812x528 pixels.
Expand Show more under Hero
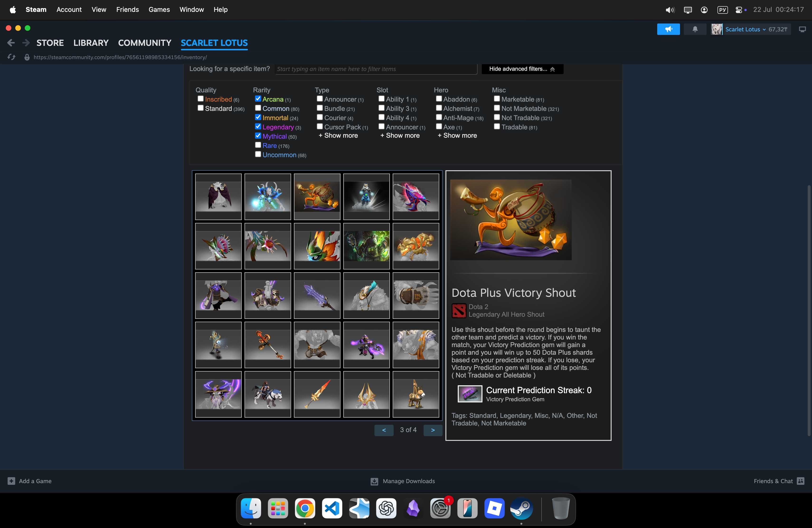(457, 136)
